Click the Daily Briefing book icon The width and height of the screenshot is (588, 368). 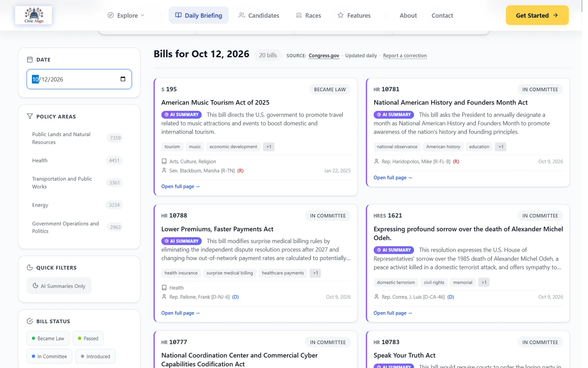pyautogui.click(x=178, y=15)
